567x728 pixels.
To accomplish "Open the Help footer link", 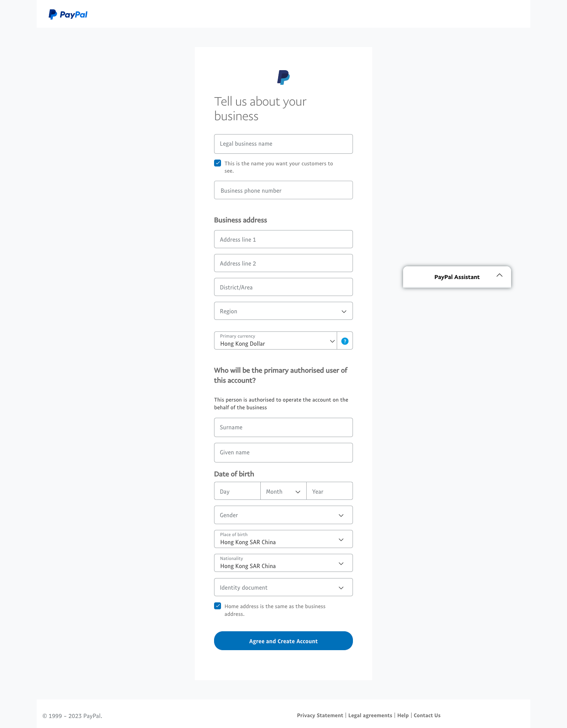I will pyautogui.click(x=403, y=715).
